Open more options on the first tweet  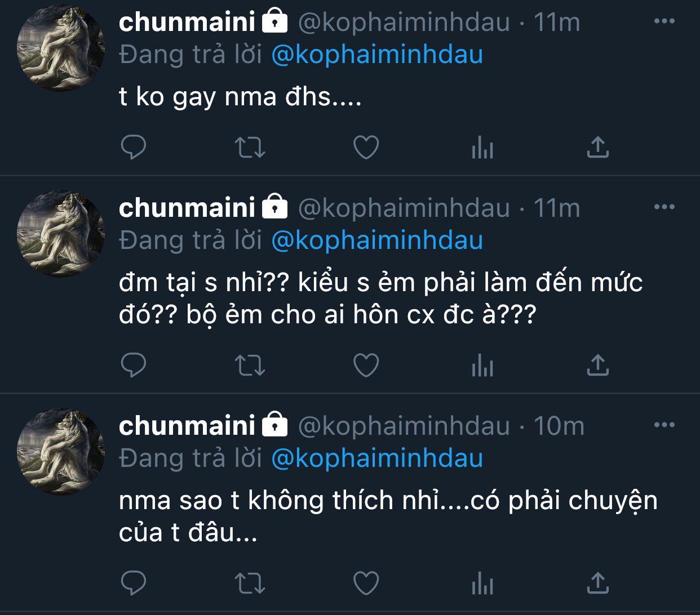[664, 21]
